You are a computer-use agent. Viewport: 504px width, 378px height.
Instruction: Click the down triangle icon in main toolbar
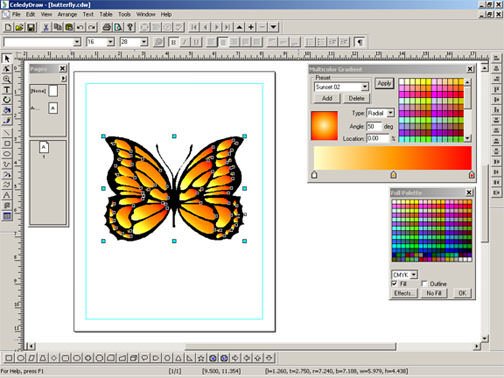pos(274,27)
